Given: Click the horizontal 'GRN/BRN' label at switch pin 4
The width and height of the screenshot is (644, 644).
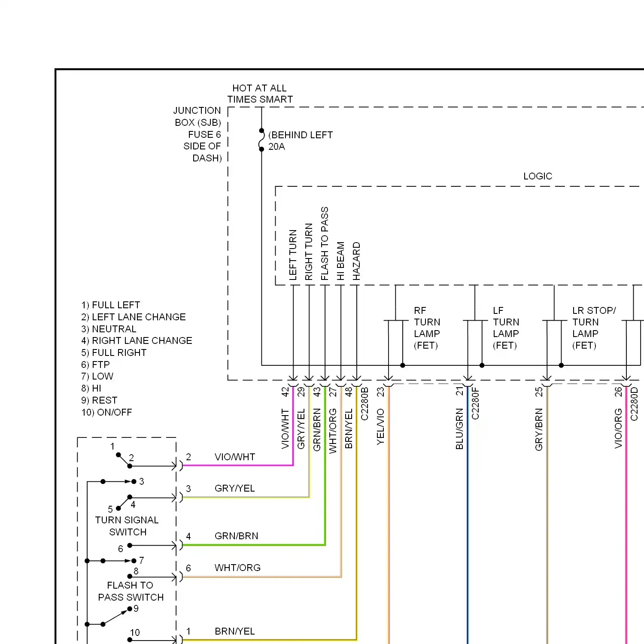Looking at the screenshot, I should pyautogui.click(x=237, y=536).
